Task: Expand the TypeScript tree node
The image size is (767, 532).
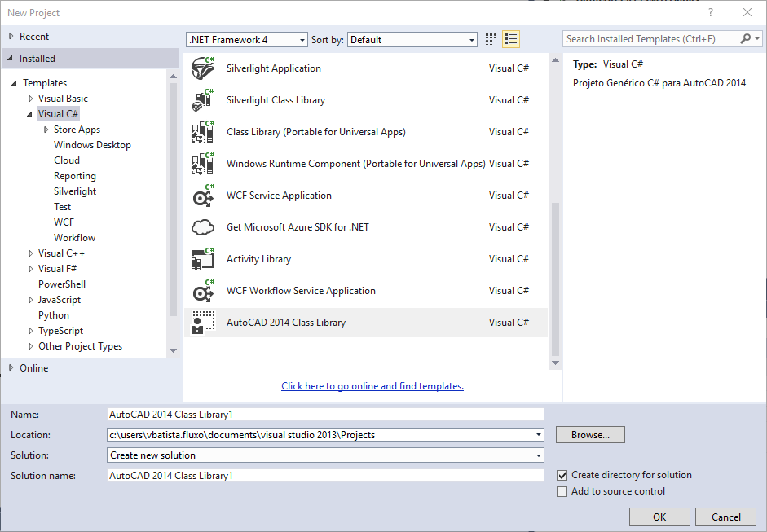Action: click(30, 331)
